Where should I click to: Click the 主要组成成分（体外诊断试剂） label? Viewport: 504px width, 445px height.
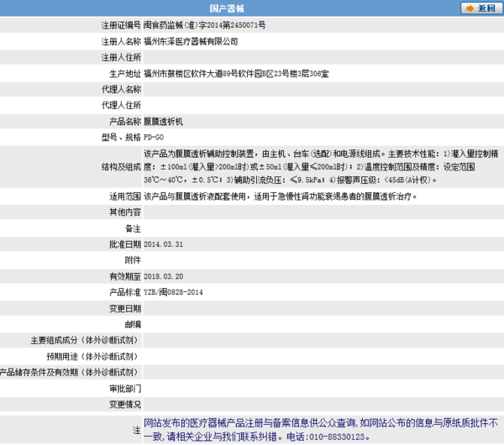tap(85, 340)
